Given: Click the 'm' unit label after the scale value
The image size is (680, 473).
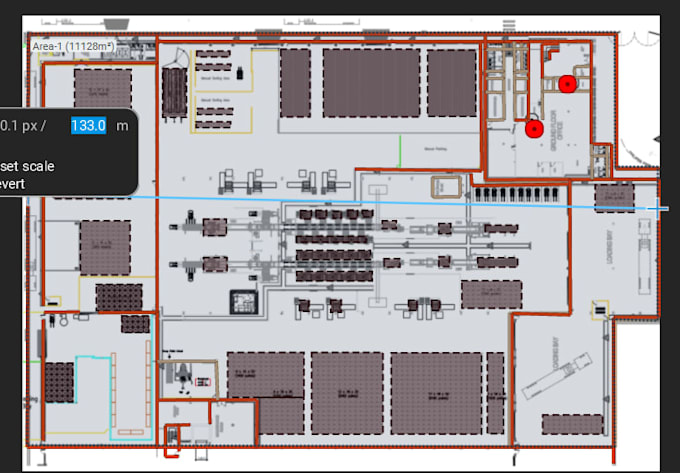Looking at the screenshot, I should [122, 126].
